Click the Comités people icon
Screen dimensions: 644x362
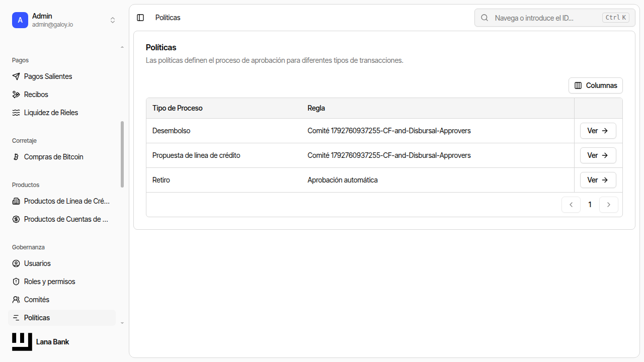pyautogui.click(x=16, y=300)
